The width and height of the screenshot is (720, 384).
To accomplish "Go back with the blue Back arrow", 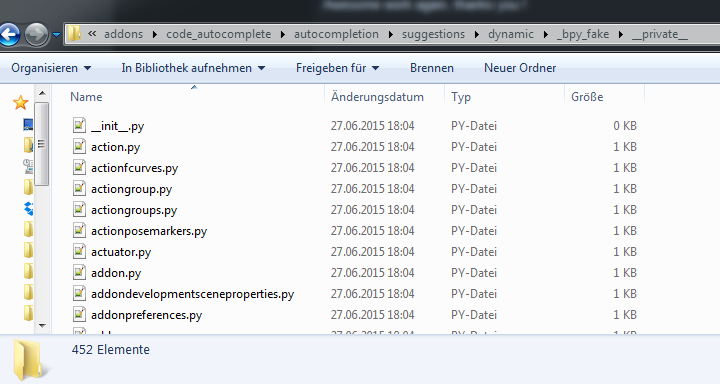I will 9,34.
